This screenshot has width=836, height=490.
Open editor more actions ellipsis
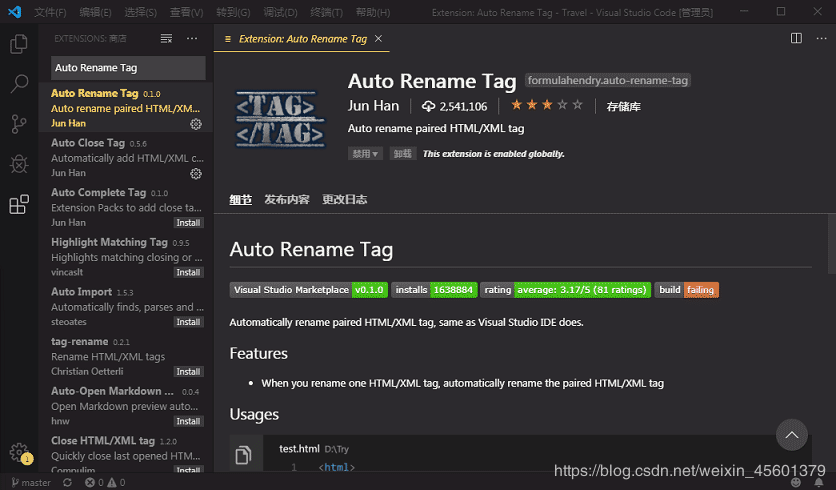[820, 38]
